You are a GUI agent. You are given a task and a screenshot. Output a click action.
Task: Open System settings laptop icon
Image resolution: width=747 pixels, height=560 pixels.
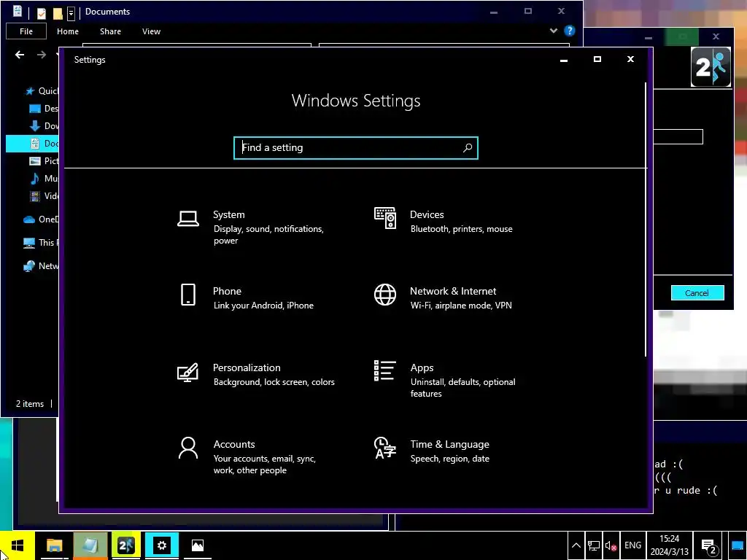pos(188,219)
